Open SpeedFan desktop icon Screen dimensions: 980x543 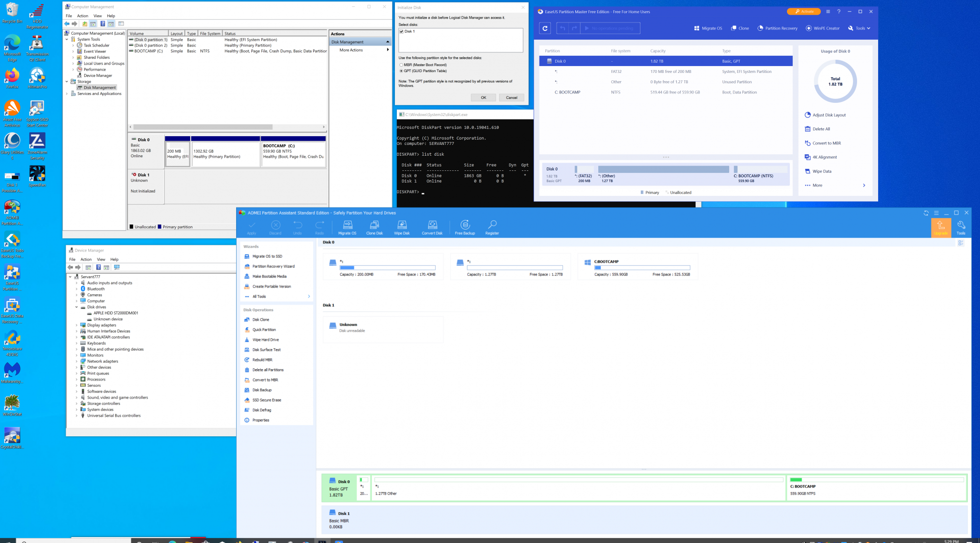click(x=37, y=176)
